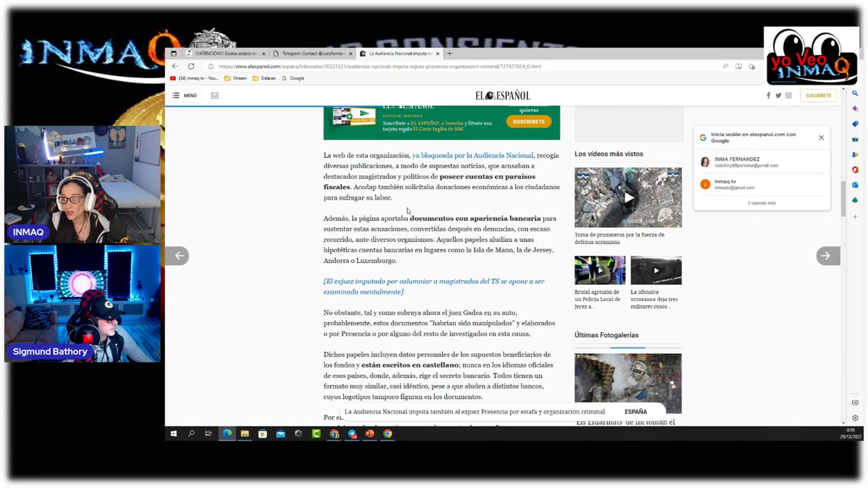Select the 'La Audiencia Nacional imputa' tab
The width and height of the screenshot is (868, 488).
point(399,54)
